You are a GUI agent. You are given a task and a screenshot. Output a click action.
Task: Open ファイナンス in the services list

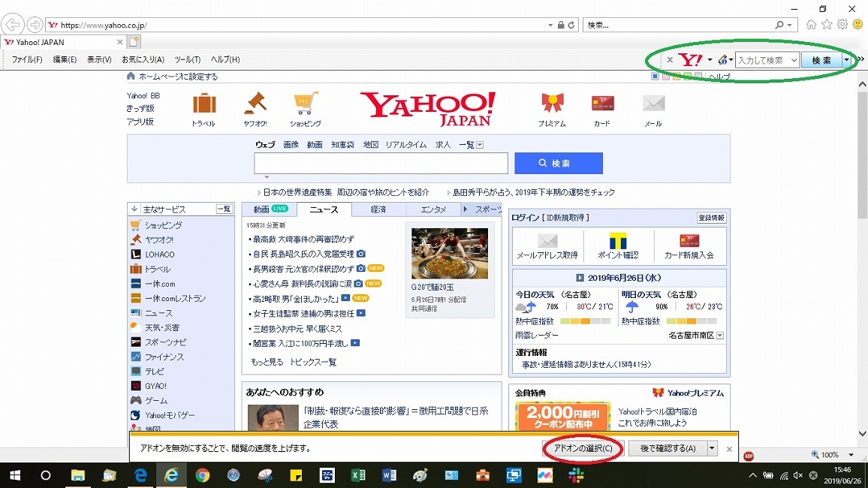coord(164,357)
